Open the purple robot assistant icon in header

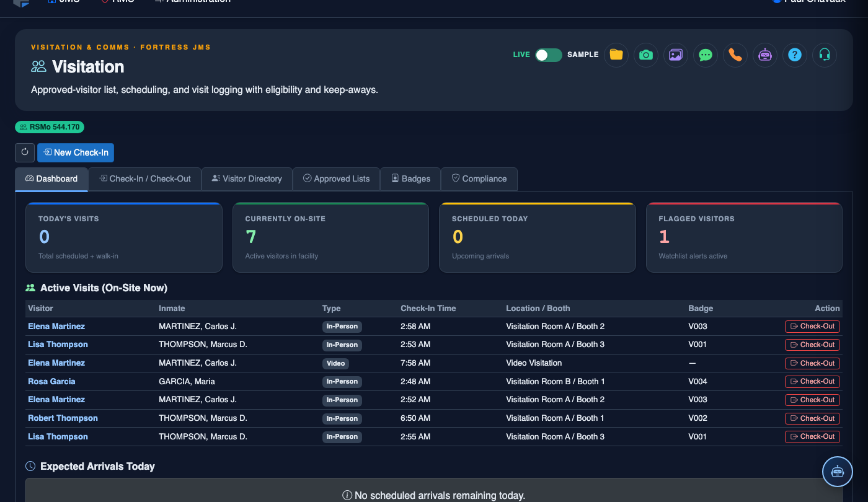tap(764, 55)
